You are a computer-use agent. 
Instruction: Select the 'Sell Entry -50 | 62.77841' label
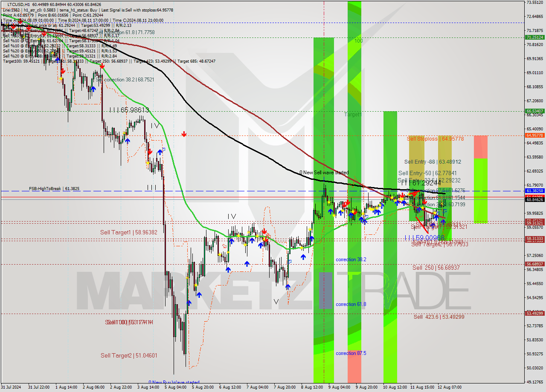pyautogui.click(x=427, y=173)
